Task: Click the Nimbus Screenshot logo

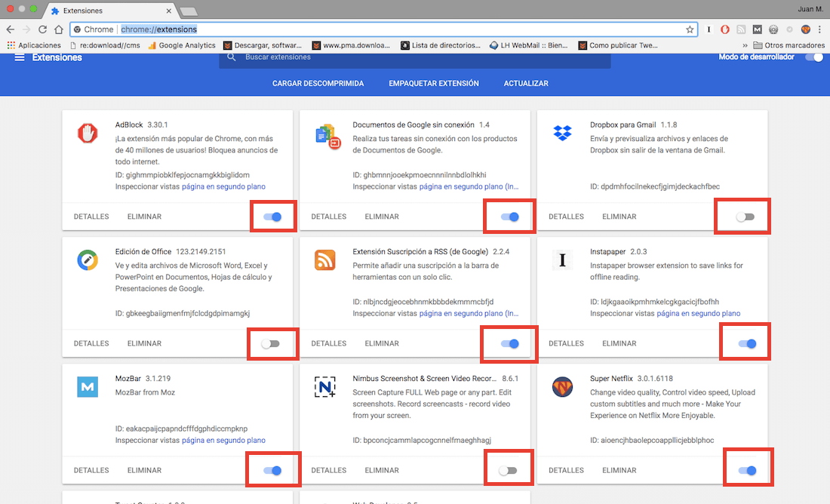Action: coord(325,387)
